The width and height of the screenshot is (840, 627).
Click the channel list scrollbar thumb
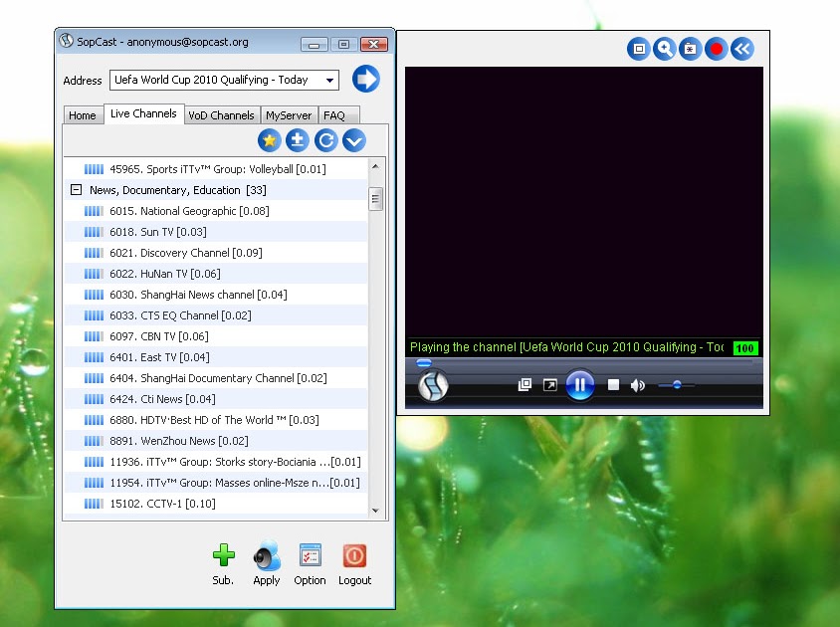[x=375, y=199]
